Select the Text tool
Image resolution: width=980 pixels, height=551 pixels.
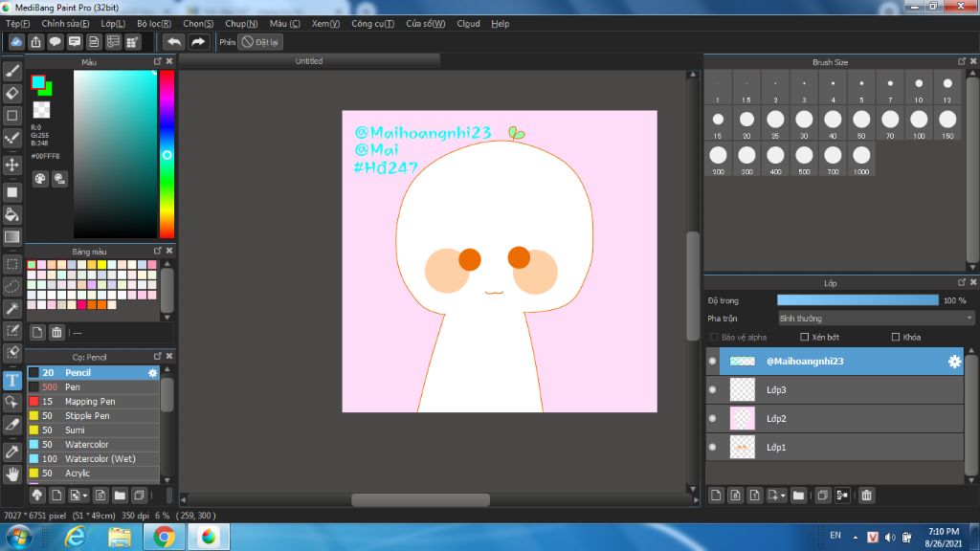(11, 381)
